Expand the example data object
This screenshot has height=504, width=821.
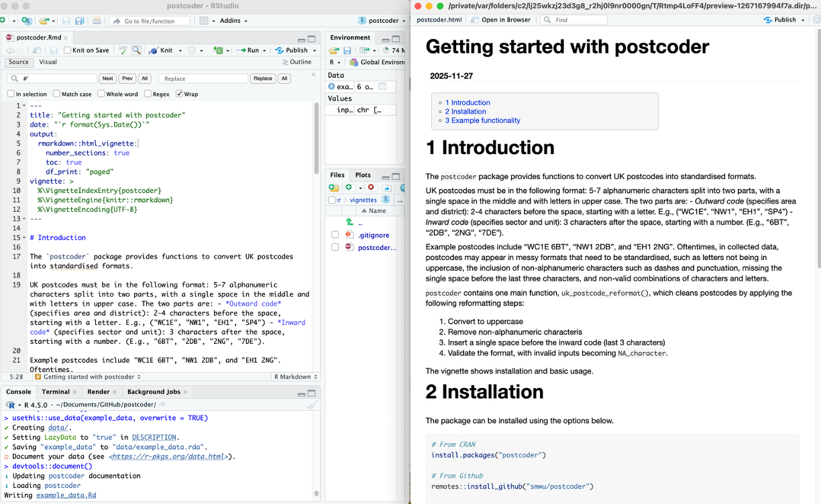point(331,86)
